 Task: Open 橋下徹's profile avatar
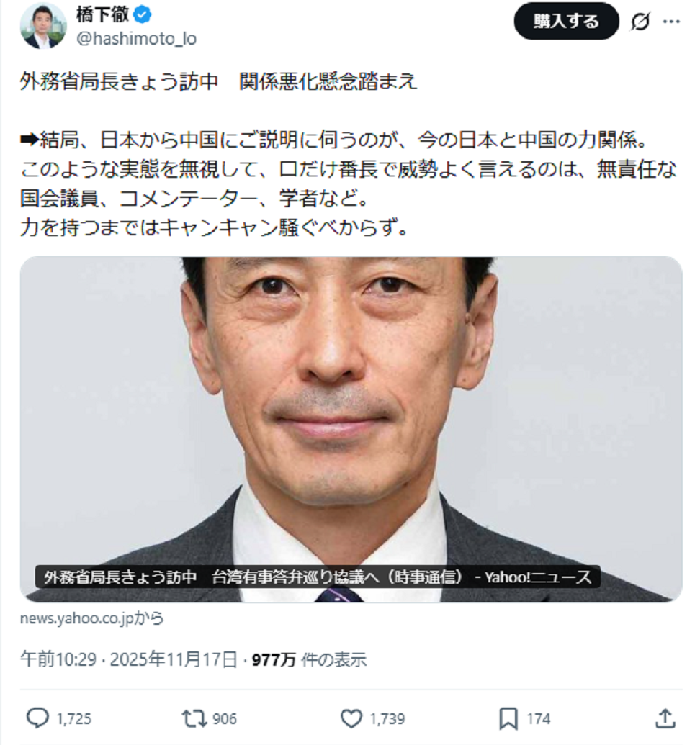pos(43,26)
